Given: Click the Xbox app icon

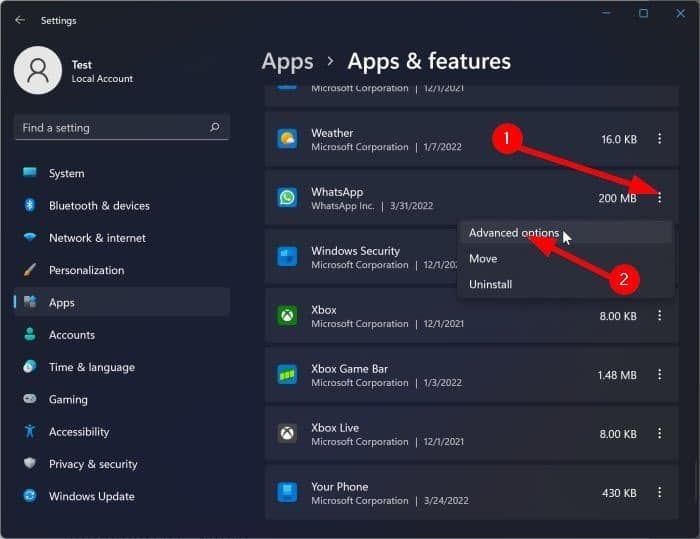Looking at the screenshot, I should [x=287, y=316].
